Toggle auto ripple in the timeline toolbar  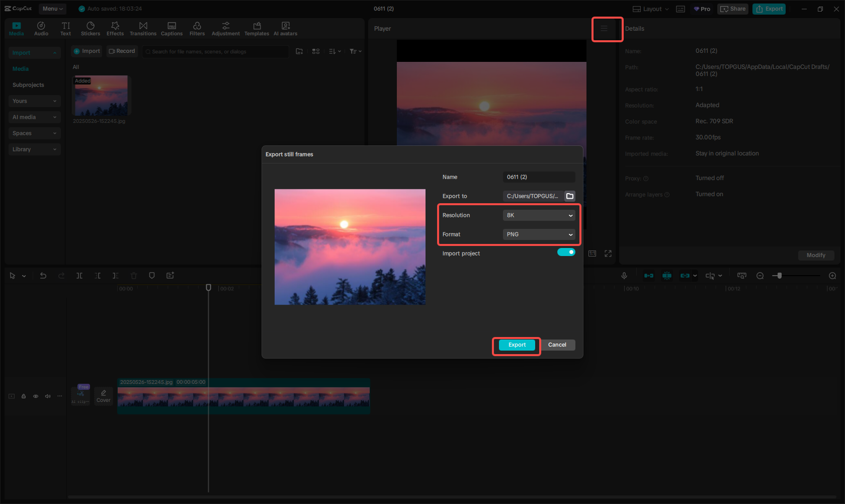point(649,276)
